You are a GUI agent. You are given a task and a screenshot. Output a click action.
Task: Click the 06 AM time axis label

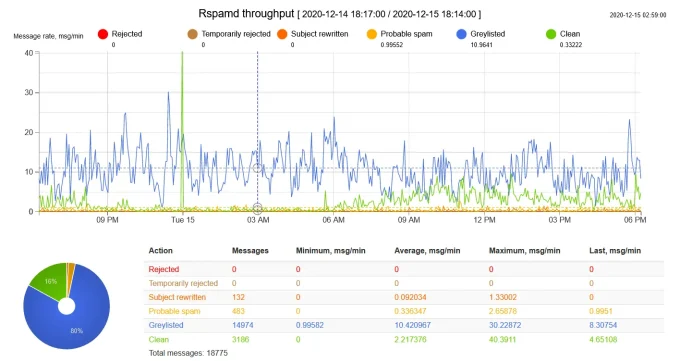(333, 220)
